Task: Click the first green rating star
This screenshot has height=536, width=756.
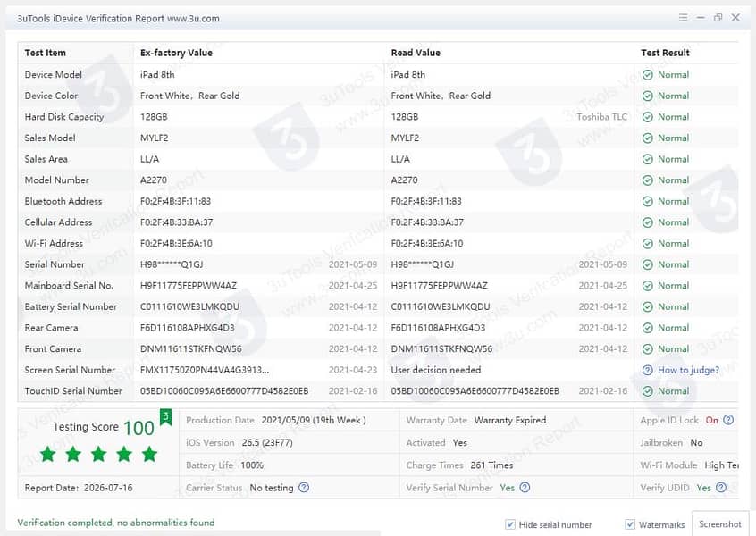Action: (x=47, y=454)
